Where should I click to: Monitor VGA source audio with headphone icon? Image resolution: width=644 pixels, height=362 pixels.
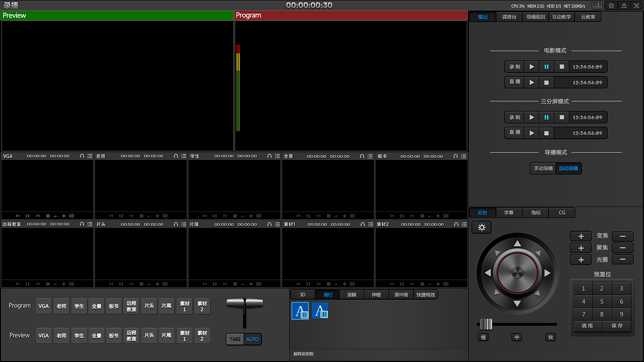click(x=82, y=156)
